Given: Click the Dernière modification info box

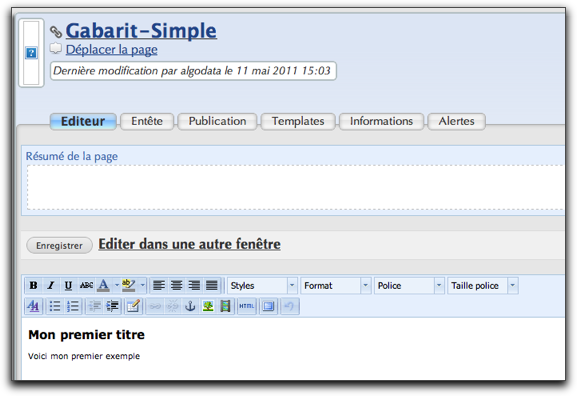Looking at the screenshot, I should (193, 71).
